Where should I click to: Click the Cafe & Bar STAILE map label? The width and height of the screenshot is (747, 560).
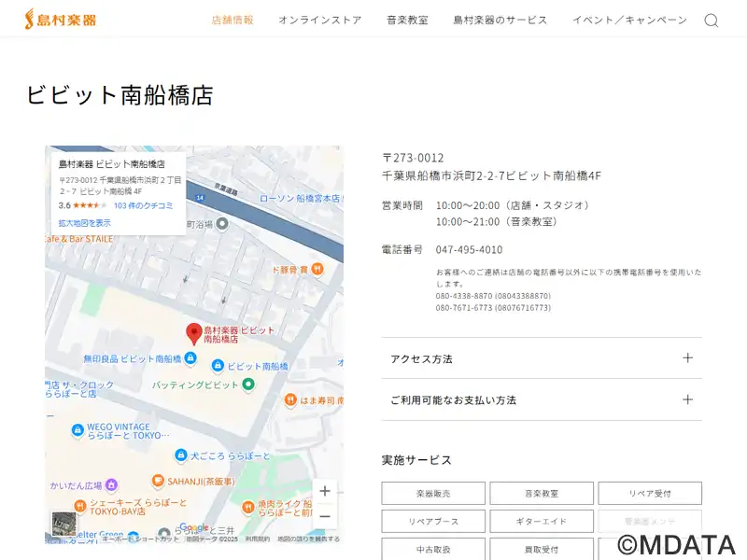coord(79,239)
